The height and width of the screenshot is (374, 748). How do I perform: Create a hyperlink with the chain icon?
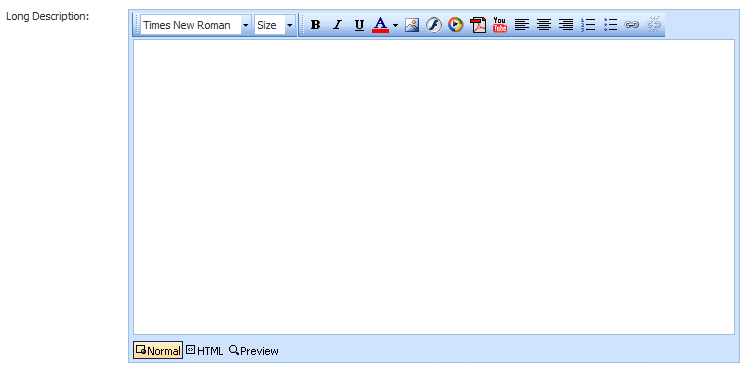(632, 25)
